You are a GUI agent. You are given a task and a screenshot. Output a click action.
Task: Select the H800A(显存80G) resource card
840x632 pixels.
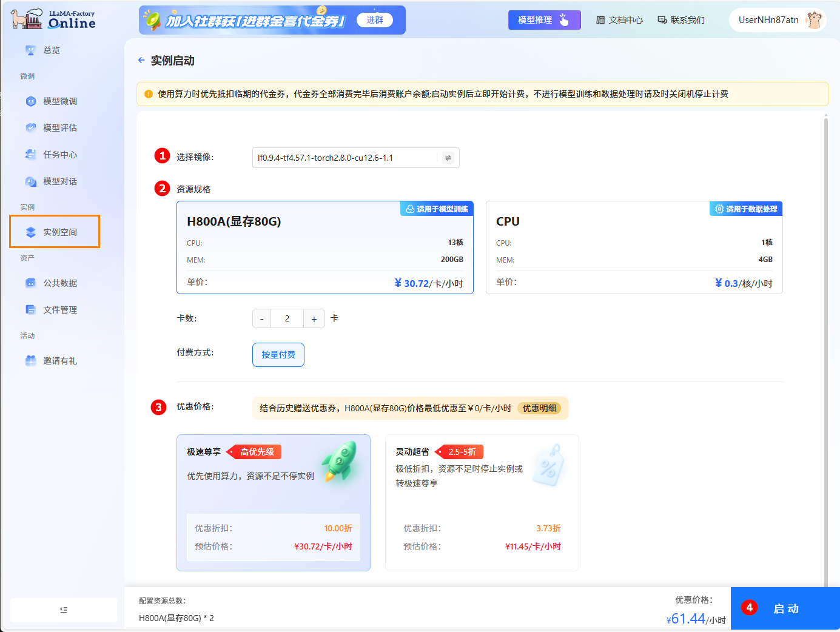(325, 249)
